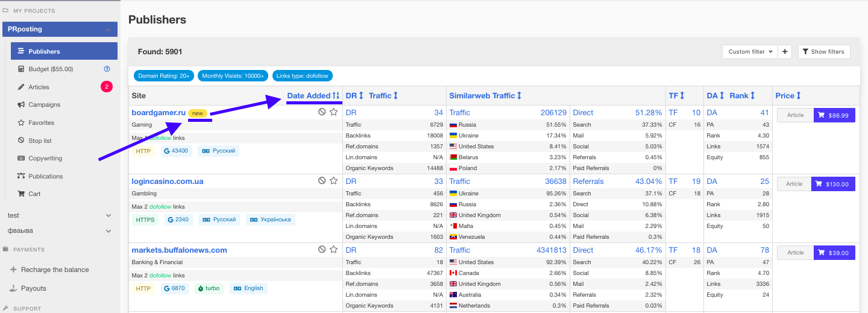This screenshot has height=313, width=868.
Task: Click Russia flag in boardgamer.ru traffic
Action: (x=453, y=125)
